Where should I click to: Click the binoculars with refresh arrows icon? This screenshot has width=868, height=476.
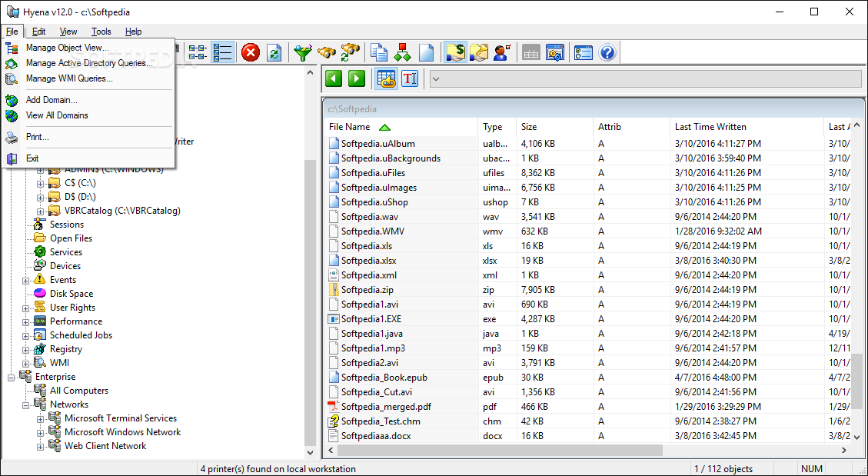351,52
